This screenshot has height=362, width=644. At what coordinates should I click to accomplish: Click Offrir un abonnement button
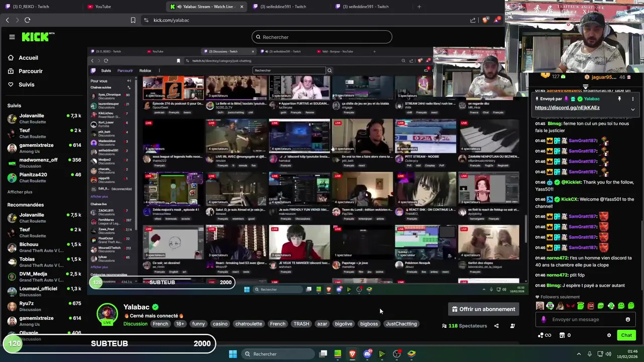(x=483, y=309)
